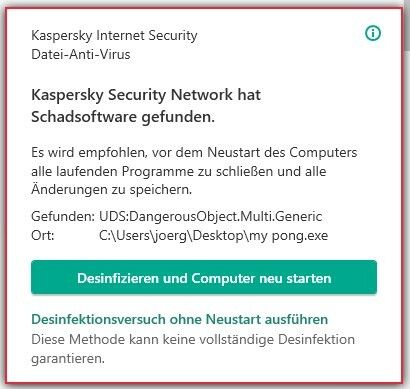Click the Schadsoftware gefunden heading line
410x389 pixels.
click(123, 117)
